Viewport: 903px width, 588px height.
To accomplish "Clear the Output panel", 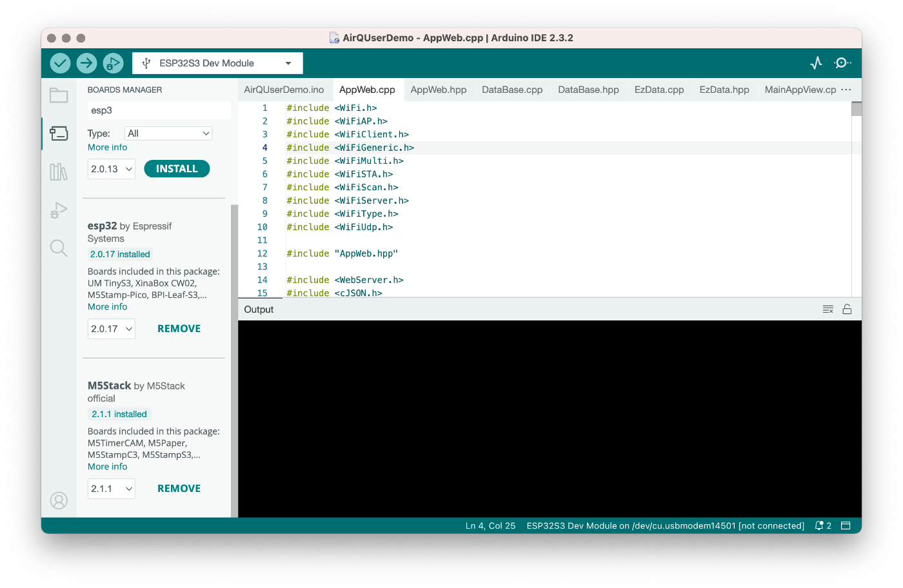I will (828, 309).
